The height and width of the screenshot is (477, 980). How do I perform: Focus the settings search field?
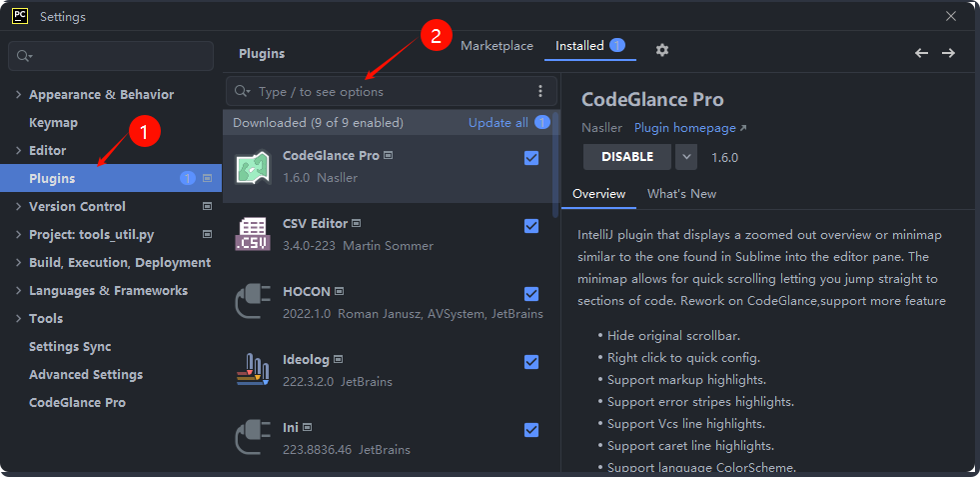tap(111, 56)
